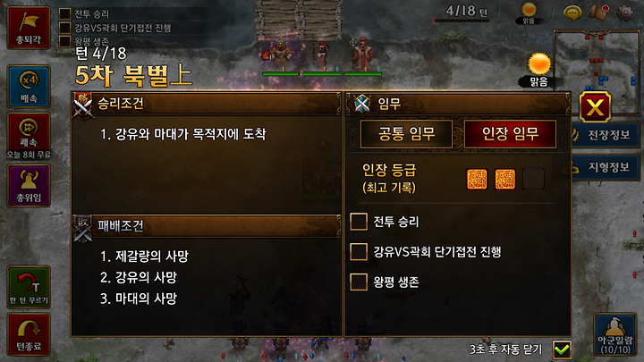Image resolution: width=644 pixels, height=362 pixels.
Task: End the turn with 턴종료 button
Action: pos(29,334)
